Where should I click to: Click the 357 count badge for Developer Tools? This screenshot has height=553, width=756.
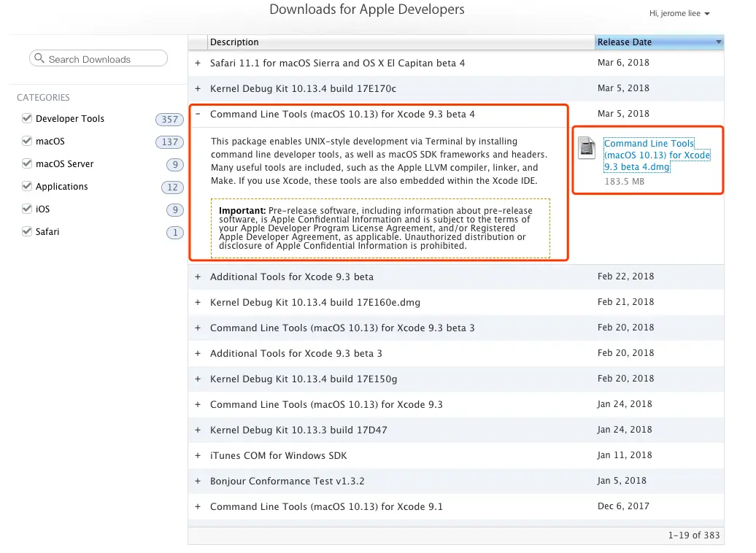(x=170, y=119)
